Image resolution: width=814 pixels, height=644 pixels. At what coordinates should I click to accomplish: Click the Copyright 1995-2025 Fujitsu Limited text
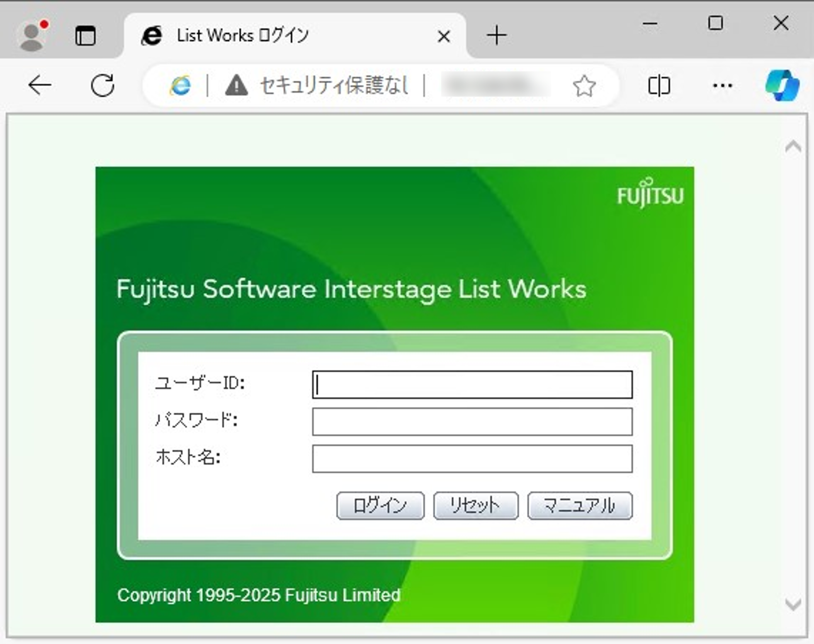coord(259,595)
